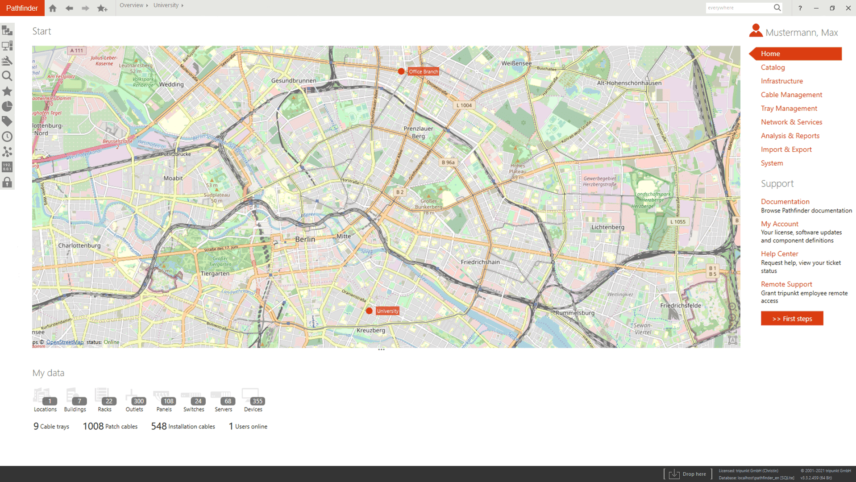Open the tag icon in sidebar
Viewport: 856px width, 482px height.
pos(7,121)
